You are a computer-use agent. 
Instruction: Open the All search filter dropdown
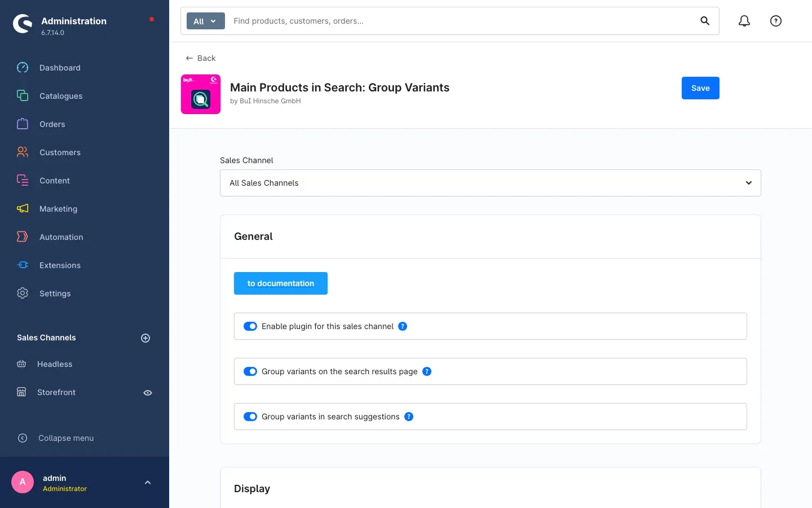click(205, 21)
